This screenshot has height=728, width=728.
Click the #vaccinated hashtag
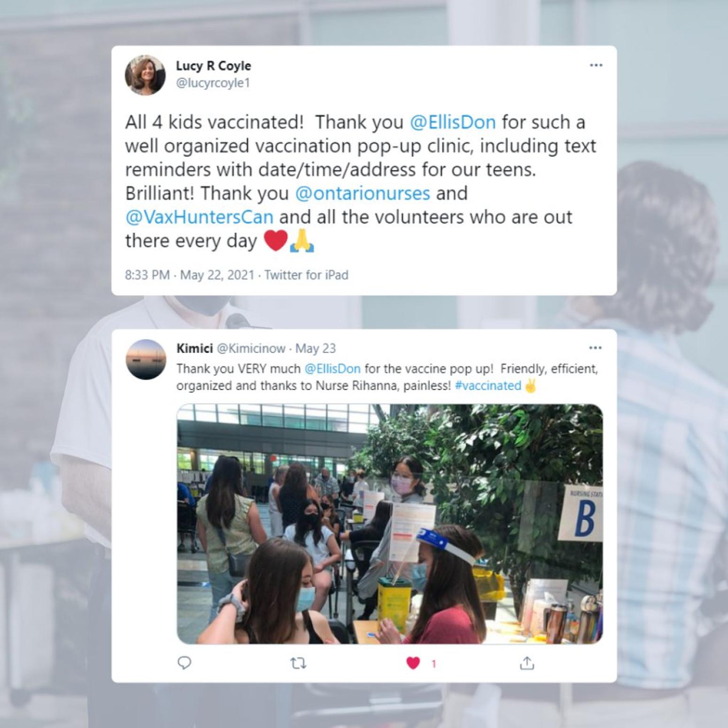point(488,386)
